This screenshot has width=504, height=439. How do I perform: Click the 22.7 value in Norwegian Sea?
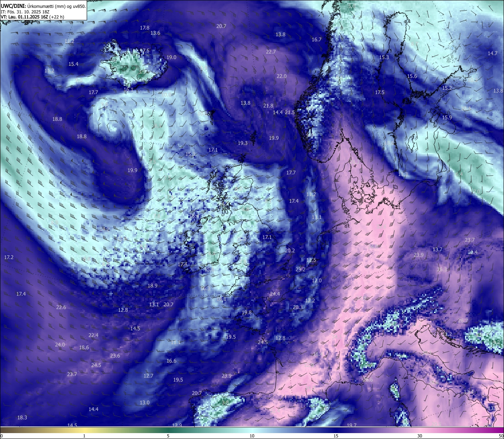coord(271,52)
